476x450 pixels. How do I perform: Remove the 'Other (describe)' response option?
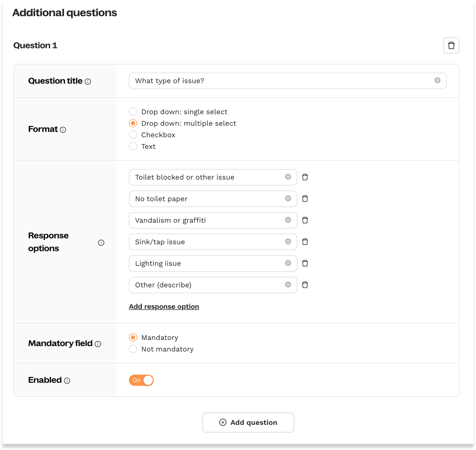tap(305, 285)
